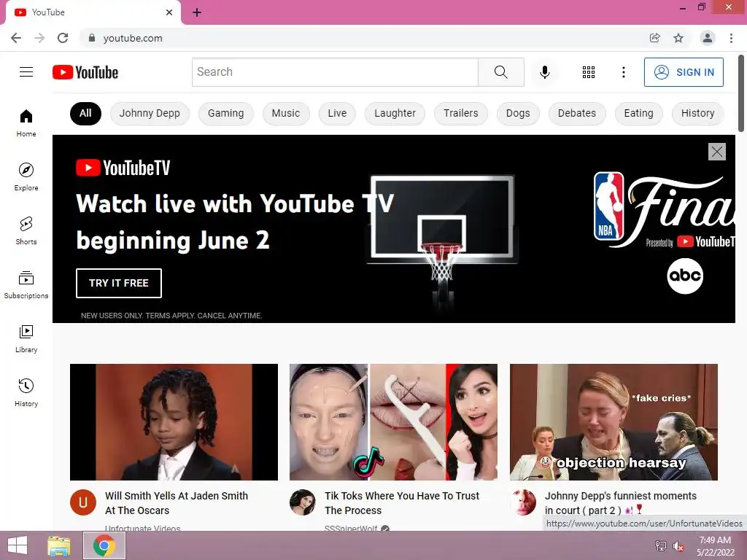
Task: Select the Trailers filter chip
Action: [x=461, y=113]
